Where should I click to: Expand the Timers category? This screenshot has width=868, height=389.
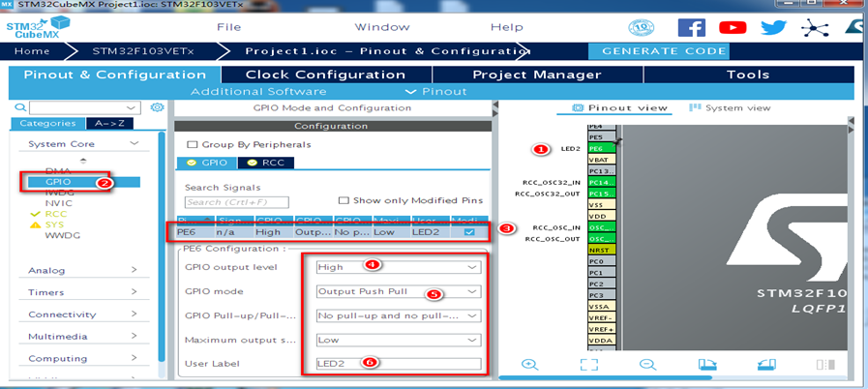click(x=83, y=292)
